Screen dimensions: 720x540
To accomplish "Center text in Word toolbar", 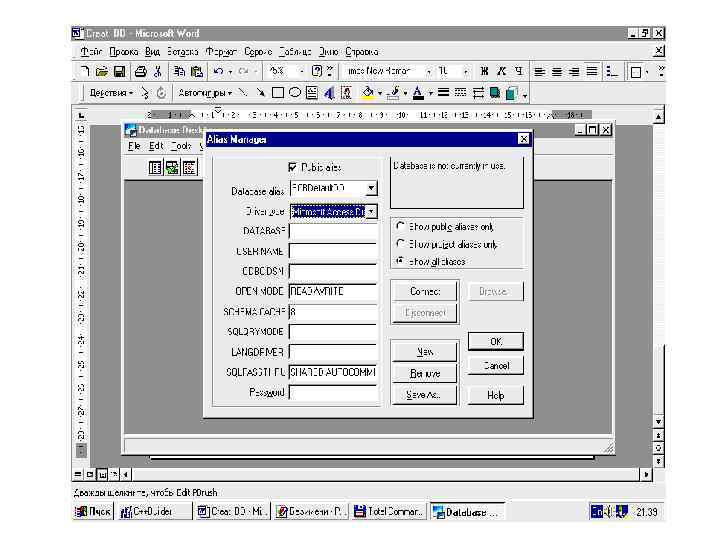I will pos(557,72).
